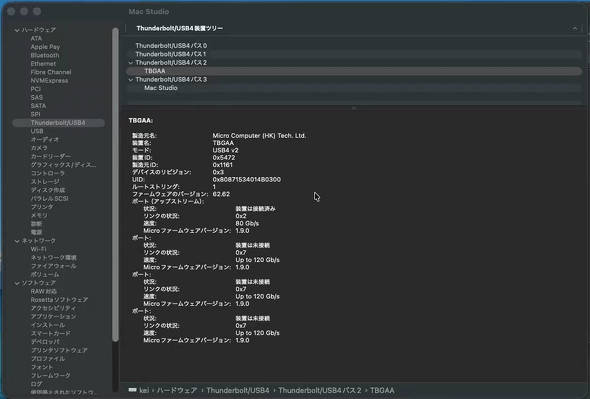Open ストレージ details
Screen dimensions: 590x399
[45, 182]
